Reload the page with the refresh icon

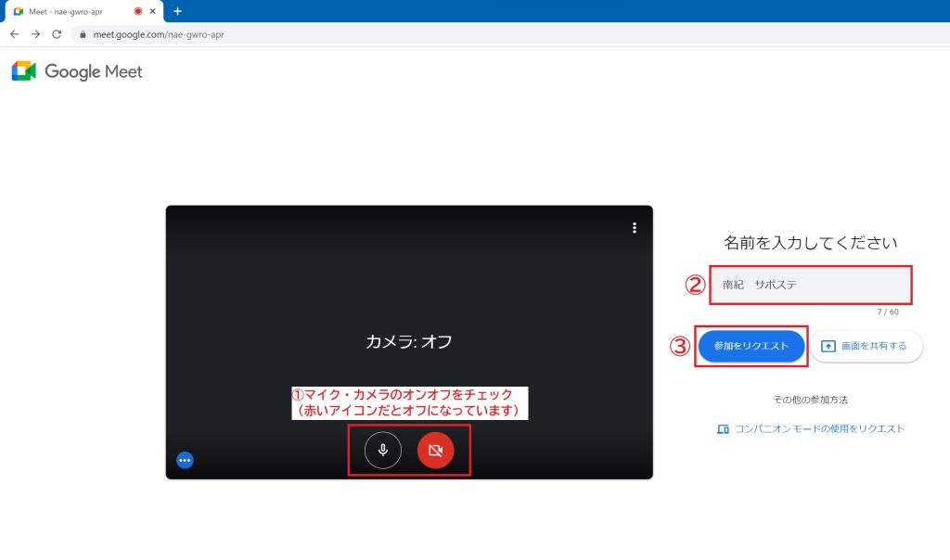click(x=57, y=34)
